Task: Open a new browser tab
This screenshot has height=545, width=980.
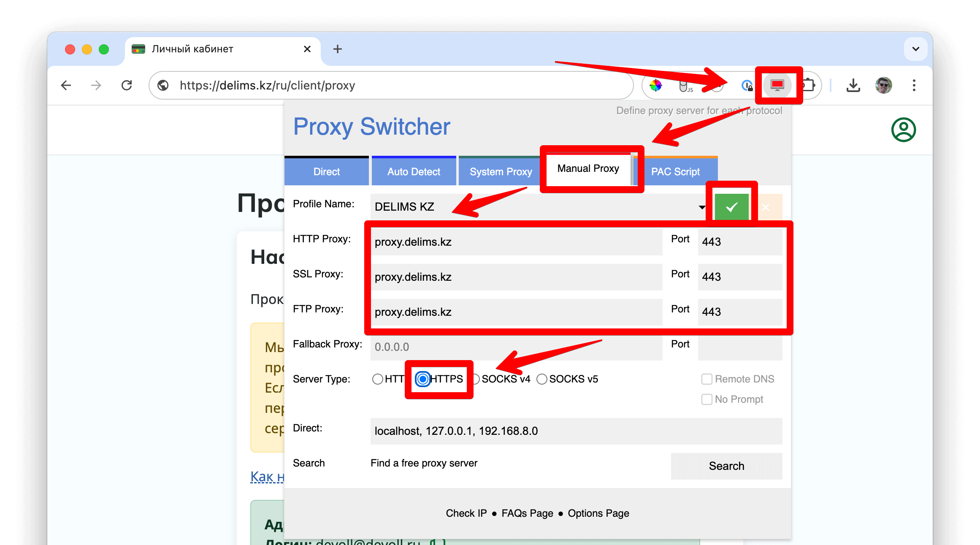Action: tap(337, 49)
